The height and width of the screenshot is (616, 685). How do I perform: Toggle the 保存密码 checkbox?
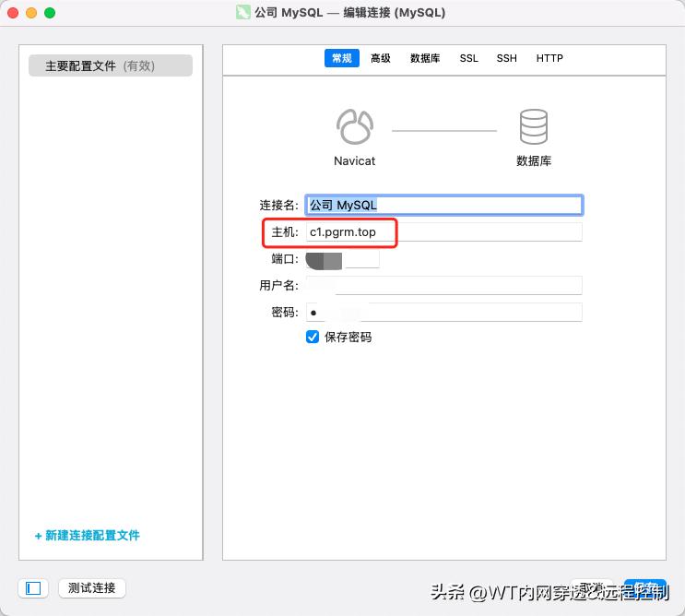pyautogui.click(x=313, y=337)
